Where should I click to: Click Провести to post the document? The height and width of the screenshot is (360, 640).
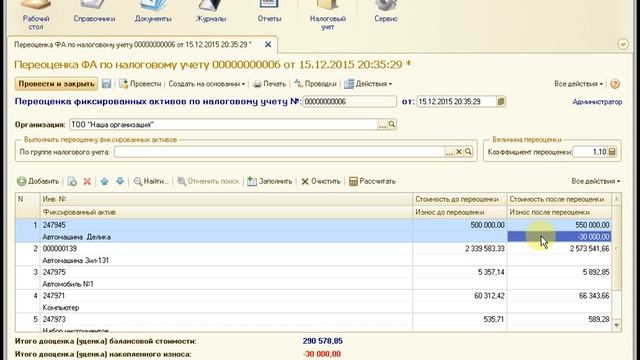(140, 84)
